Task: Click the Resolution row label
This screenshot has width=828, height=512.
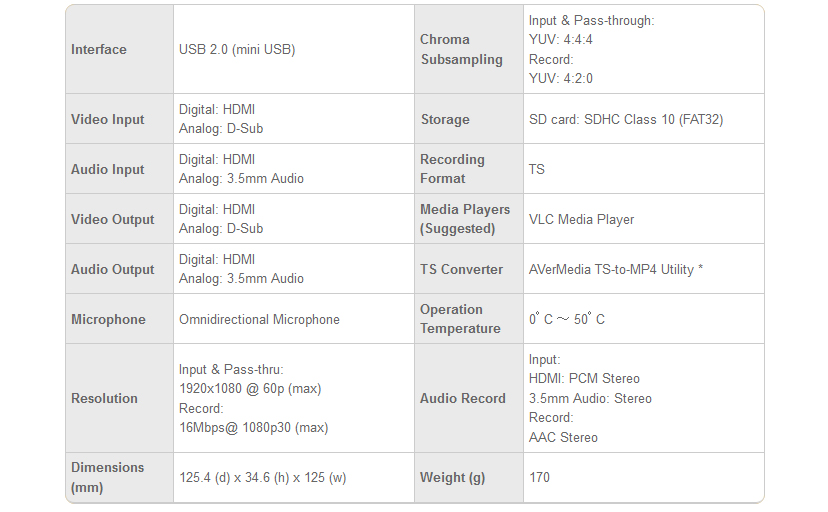Action: coord(104,398)
